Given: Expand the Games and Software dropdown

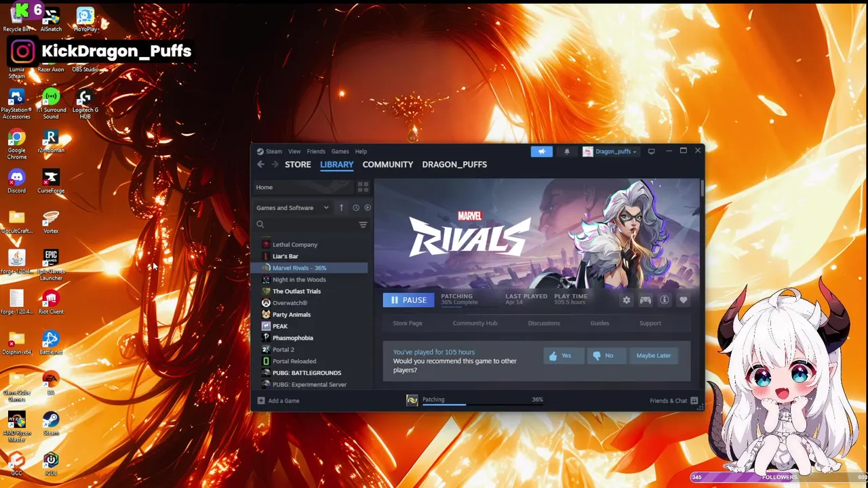Looking at the screenshot, I should [x=292, y=207].
